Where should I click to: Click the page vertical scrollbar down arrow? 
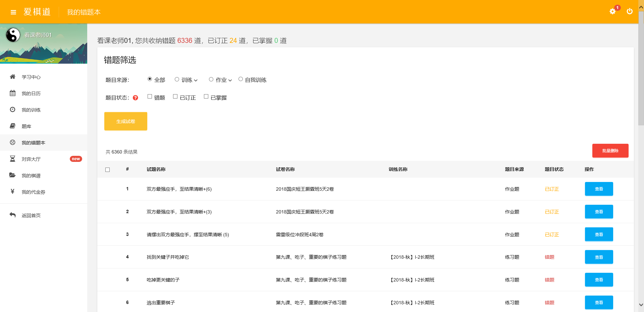[641, 305]
